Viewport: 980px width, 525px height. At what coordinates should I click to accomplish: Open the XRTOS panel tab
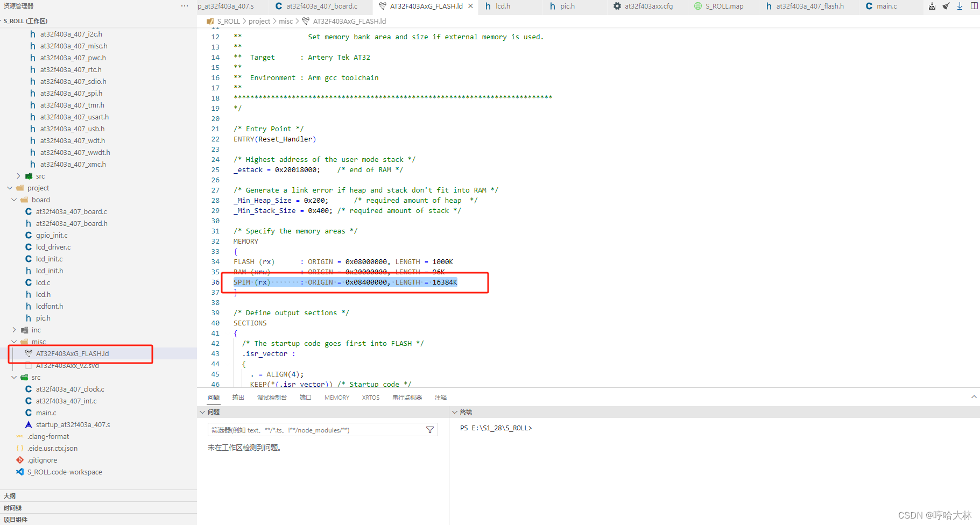click(371, 398)
